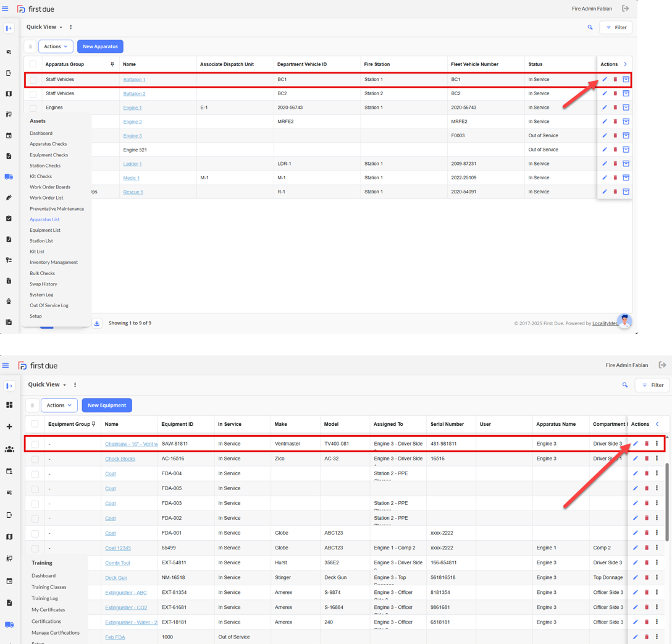Screen dimensions: 672x644
Task: Open the Actions dropdown beside New Equipment
Action: coord(59,405)
